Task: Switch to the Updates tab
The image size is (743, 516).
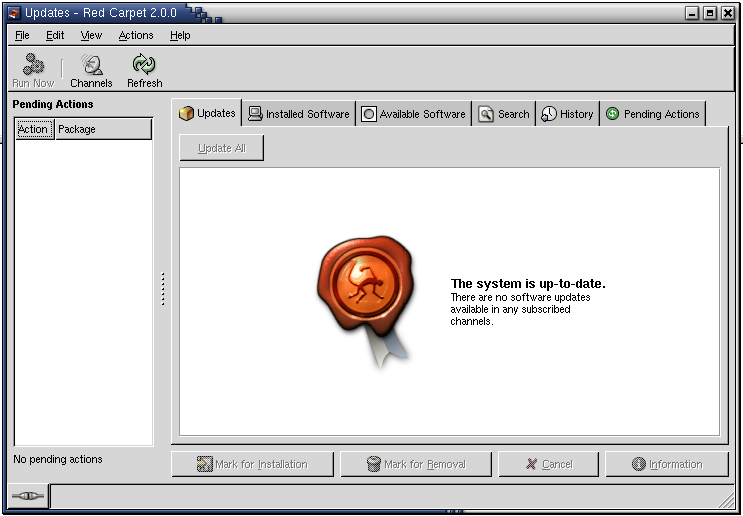Action: 207,113
